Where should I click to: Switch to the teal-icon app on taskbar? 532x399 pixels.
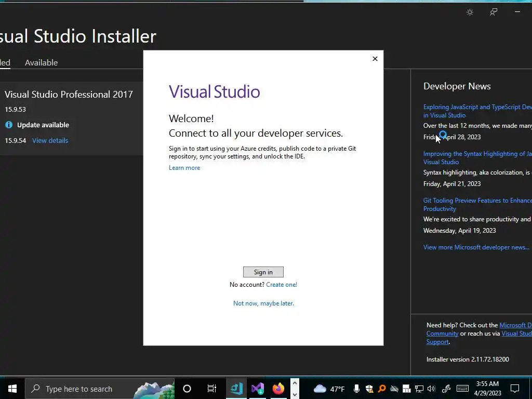click(236, 389)
